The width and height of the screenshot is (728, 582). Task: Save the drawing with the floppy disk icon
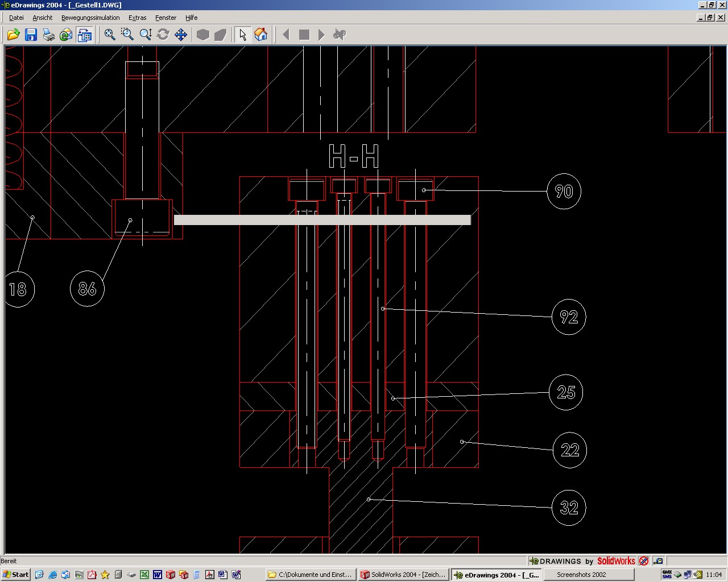click(31, 35)
